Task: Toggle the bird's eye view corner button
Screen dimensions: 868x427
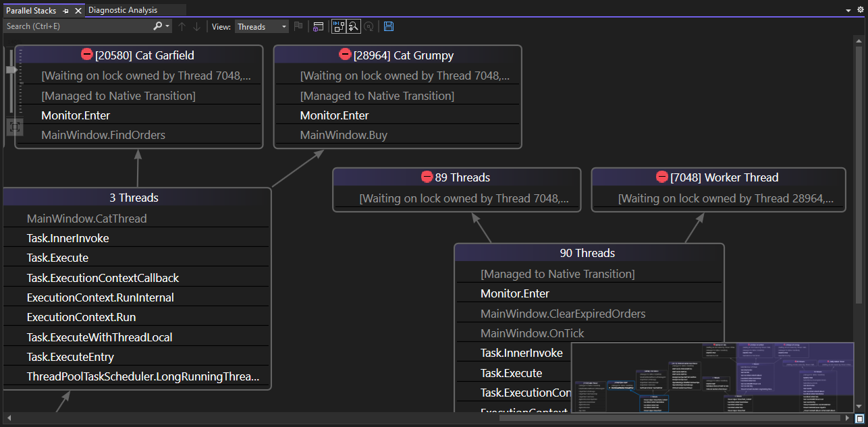Action: click(859, 418)
